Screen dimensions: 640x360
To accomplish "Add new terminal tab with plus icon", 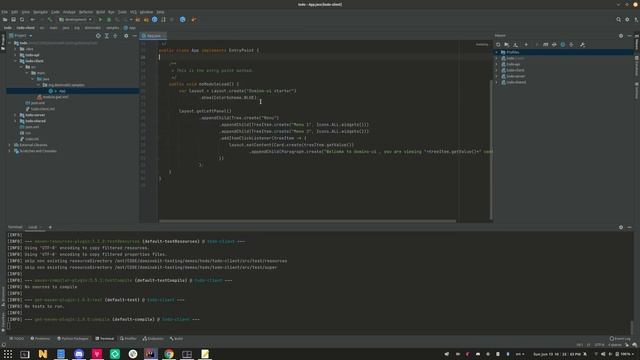I will [50, 227].
